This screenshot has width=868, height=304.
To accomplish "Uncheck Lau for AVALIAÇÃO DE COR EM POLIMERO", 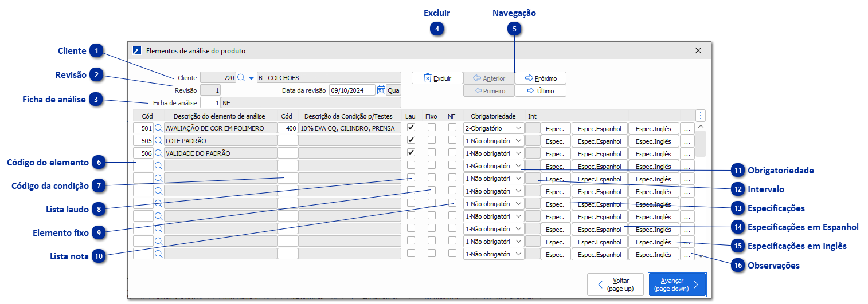I will click(x=410, y=128).
